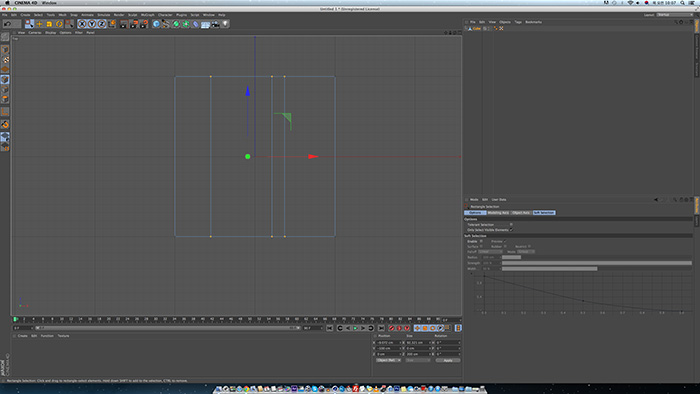Click the purple deformer icon
The width and height of the screenshot is (700, 394).
point(196,24)
